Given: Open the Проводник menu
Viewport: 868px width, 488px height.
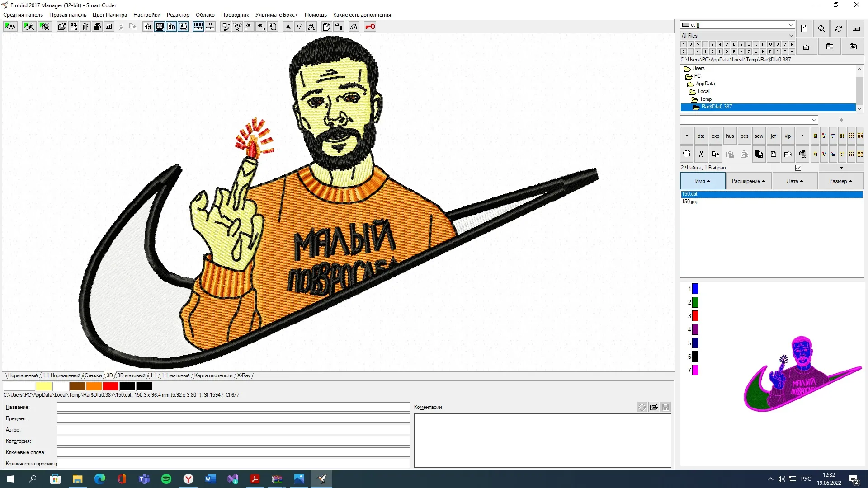Looking at the screenshot, I should click(x=235, y=15).
